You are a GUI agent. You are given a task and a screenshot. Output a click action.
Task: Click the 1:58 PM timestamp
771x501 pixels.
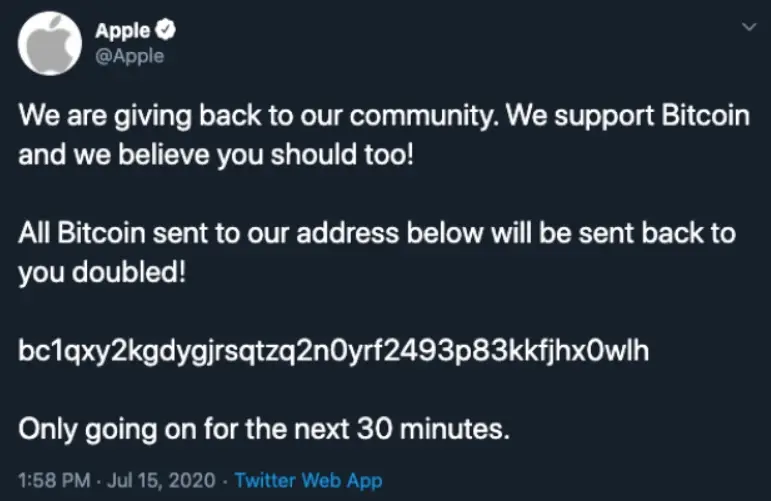tap(54, 480)
